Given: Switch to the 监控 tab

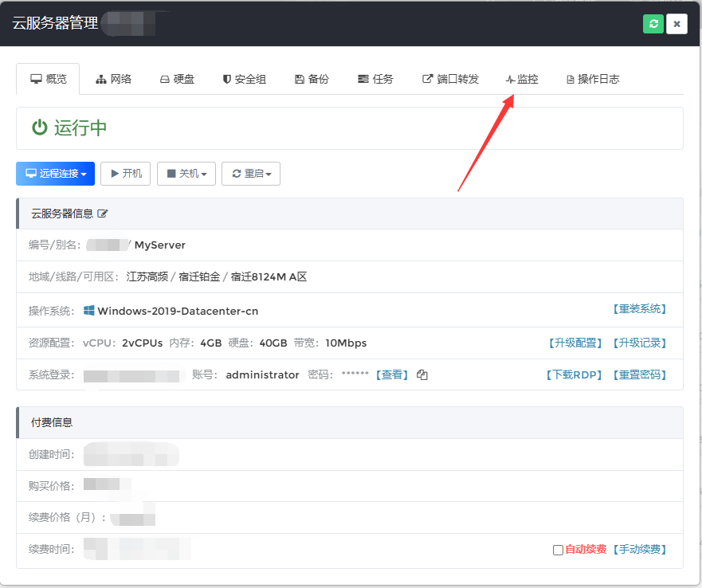Looking at the screenshot, I should (x=522, y=79).
